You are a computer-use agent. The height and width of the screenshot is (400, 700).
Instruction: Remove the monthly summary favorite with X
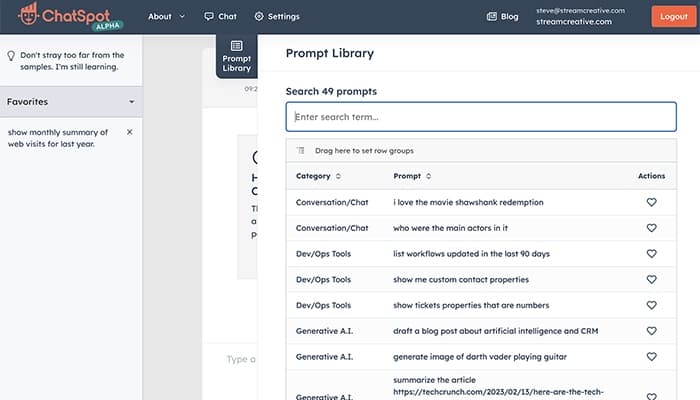pos(129,132)
